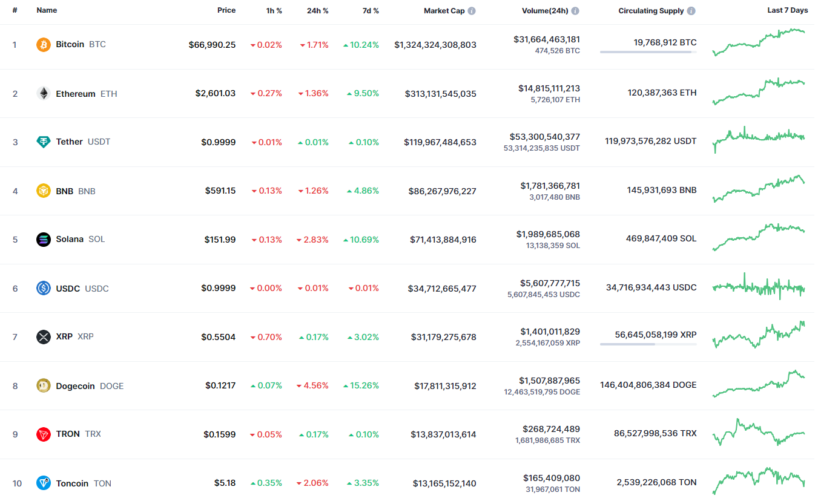
Task: Click the BNB yellow logo icon
Action: [44, 191]
